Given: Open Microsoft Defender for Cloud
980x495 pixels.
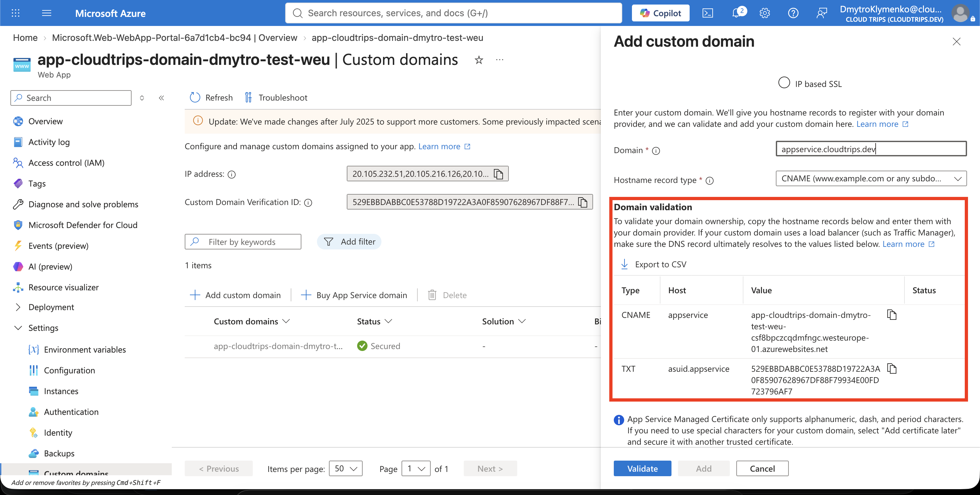Looking at the screenshot, I should click(83, 225).
